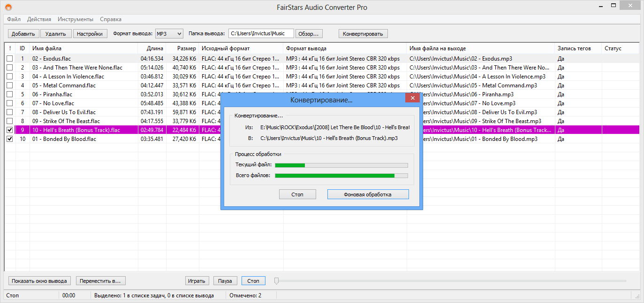
Task: Click the Удалить button
Action: 56,33
